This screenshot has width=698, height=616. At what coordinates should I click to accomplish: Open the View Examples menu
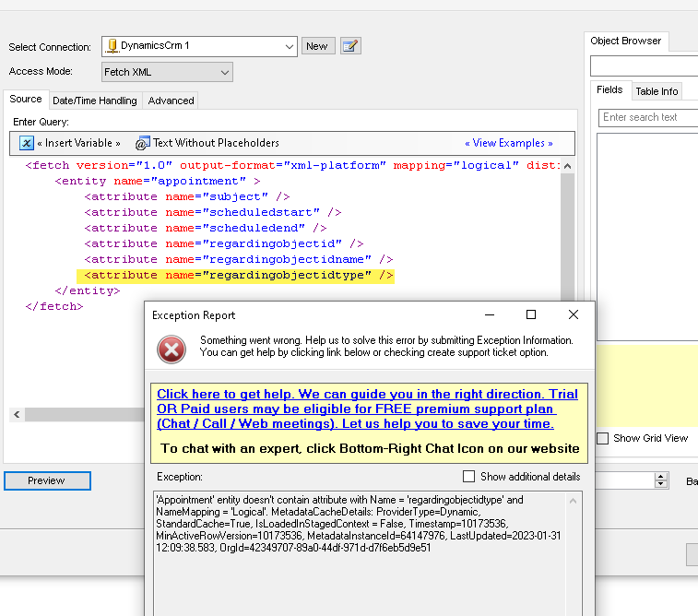tap(508, 143)
